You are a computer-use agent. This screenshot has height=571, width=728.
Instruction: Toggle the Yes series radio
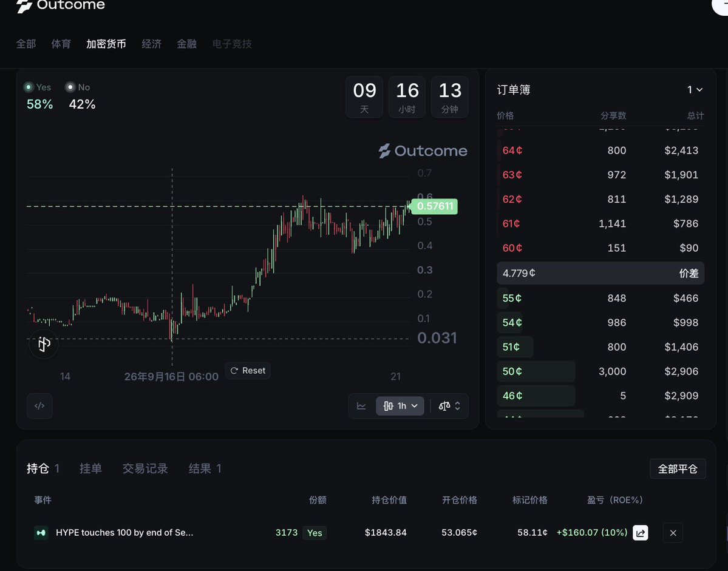tap(29, 87)
